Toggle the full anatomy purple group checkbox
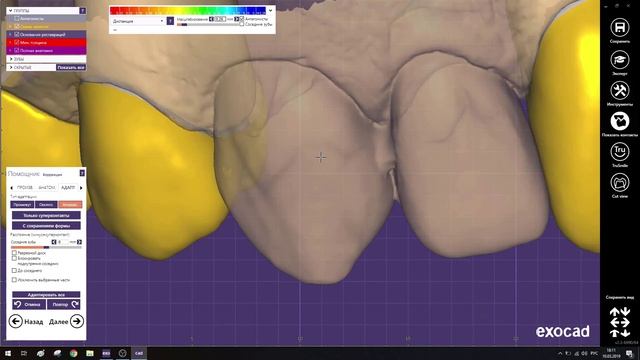Viewport: 640px width, 360px height. click(17, 51)
